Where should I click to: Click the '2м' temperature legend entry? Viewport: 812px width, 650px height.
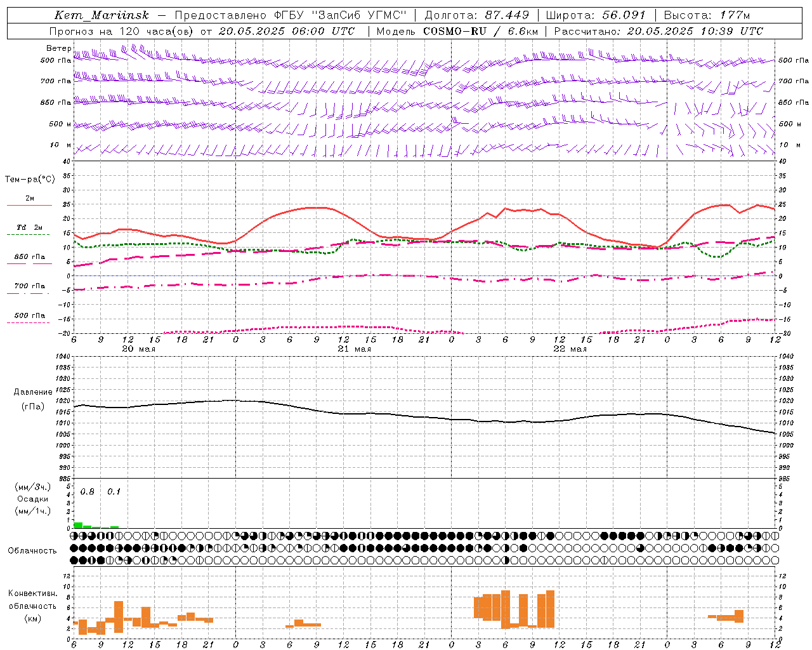[x=30, y=198]
